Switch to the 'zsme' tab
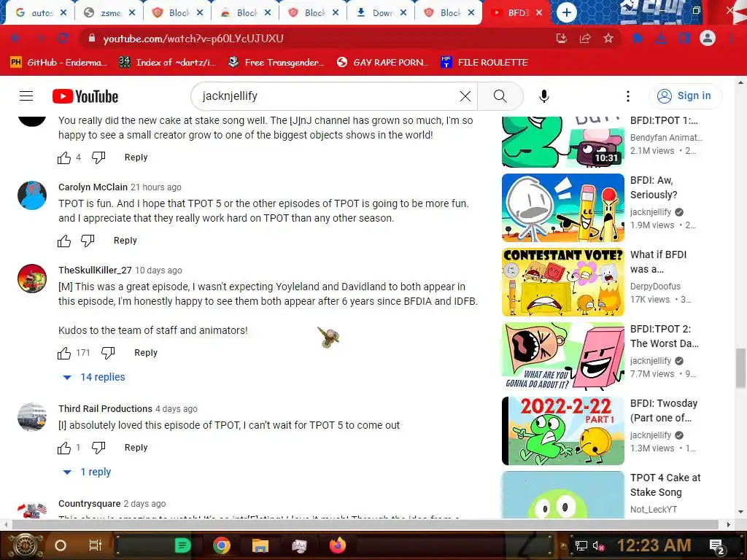This screenshot has height=560, width=747. 109,13
